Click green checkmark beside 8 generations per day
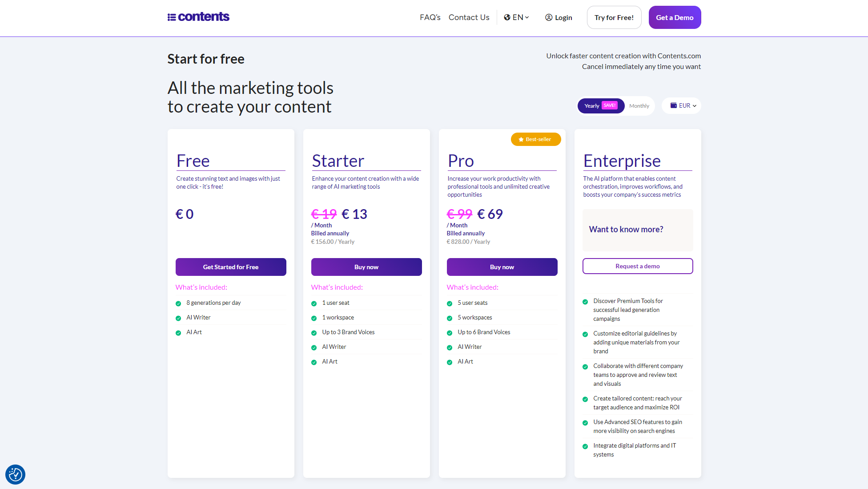The image size is (868, 489). [178, 303]
